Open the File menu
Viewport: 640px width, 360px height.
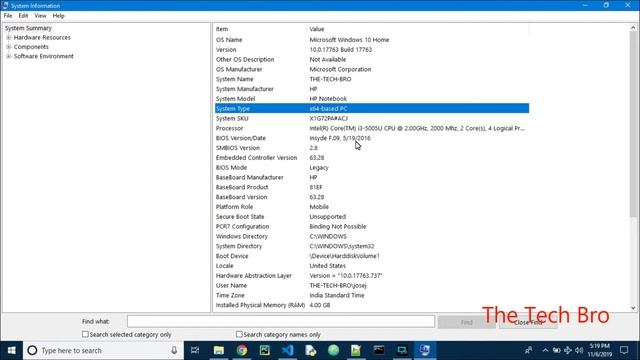pos(8,16)
